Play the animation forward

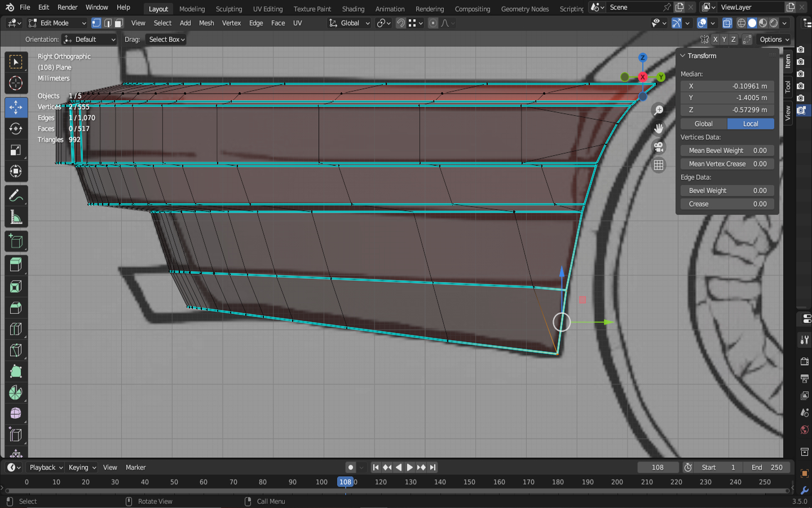coord(410,467)
